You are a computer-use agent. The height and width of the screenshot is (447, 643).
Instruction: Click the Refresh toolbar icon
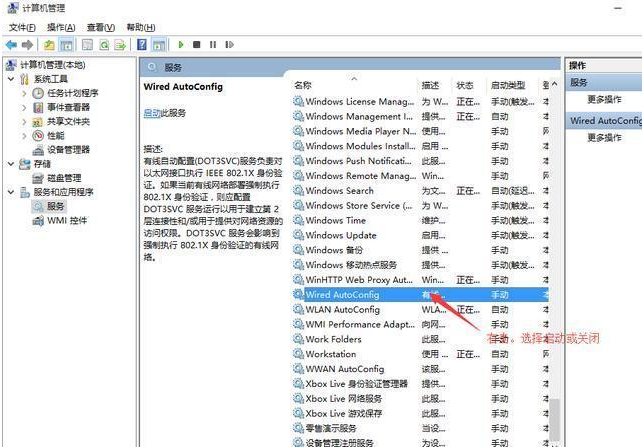(x=106, y=45)
